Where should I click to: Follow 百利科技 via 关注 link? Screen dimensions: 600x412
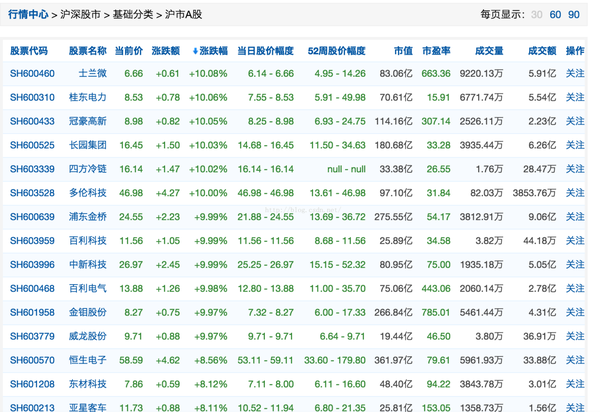click(575, 241)
